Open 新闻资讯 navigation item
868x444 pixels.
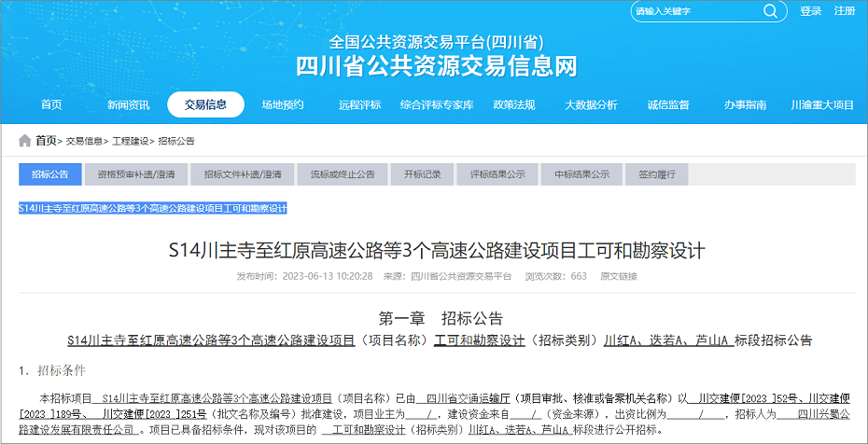pos(128,104)
